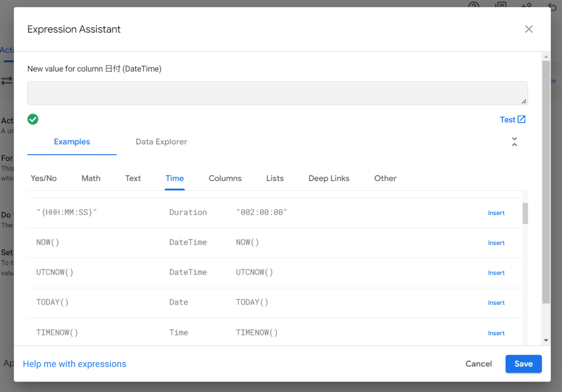Open the Deep Links examples category
The height and width of the screenshot is (392, 562).
(329, 178)
